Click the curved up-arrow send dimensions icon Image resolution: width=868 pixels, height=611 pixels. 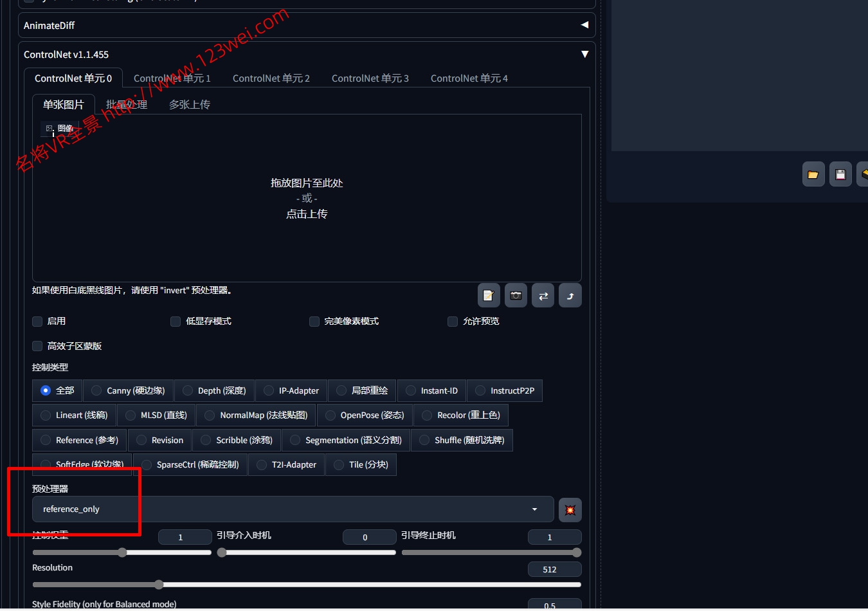click(x=570, y=296)
